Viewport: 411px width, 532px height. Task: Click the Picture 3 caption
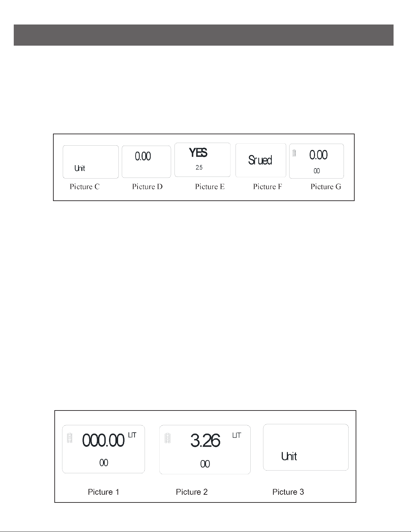tap(288, 492)
